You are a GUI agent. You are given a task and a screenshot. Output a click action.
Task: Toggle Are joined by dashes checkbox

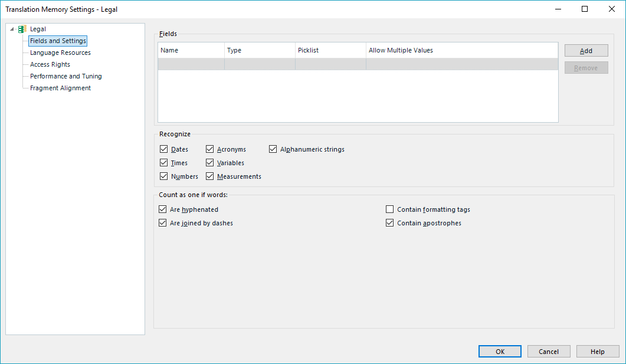pyautogui.click(x=162, y=223)
